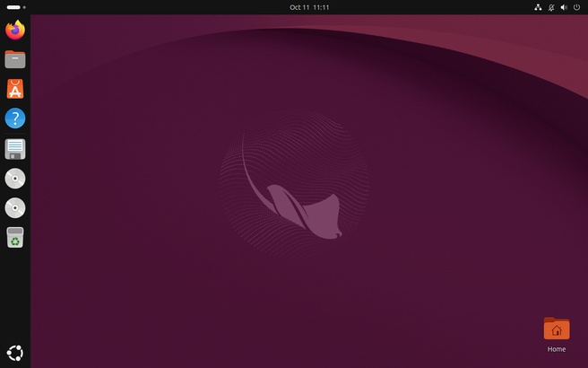Open the Home folder on the desktop
Screen dimensions: 588x368
557,335
